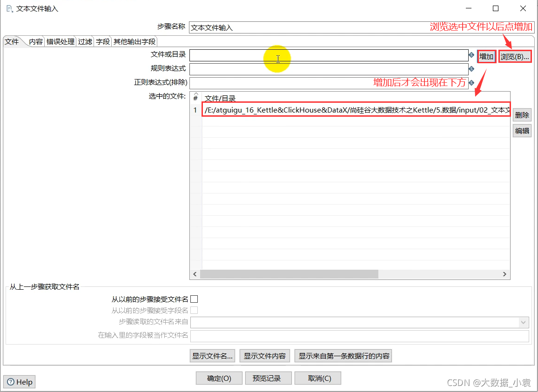Click the 文本文件输入 window title icon

point(10,8)
